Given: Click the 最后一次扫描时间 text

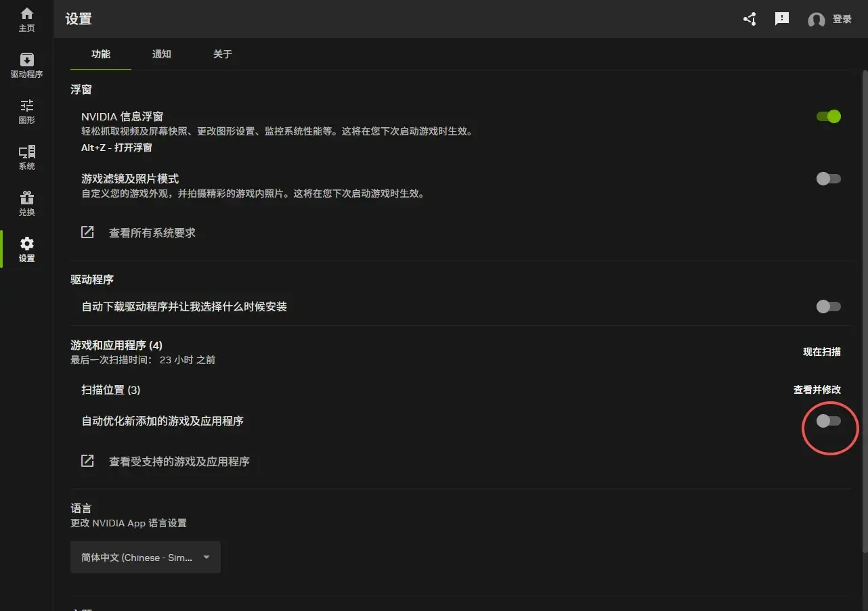Looking at the screenshot, I should tap(143, 360).
